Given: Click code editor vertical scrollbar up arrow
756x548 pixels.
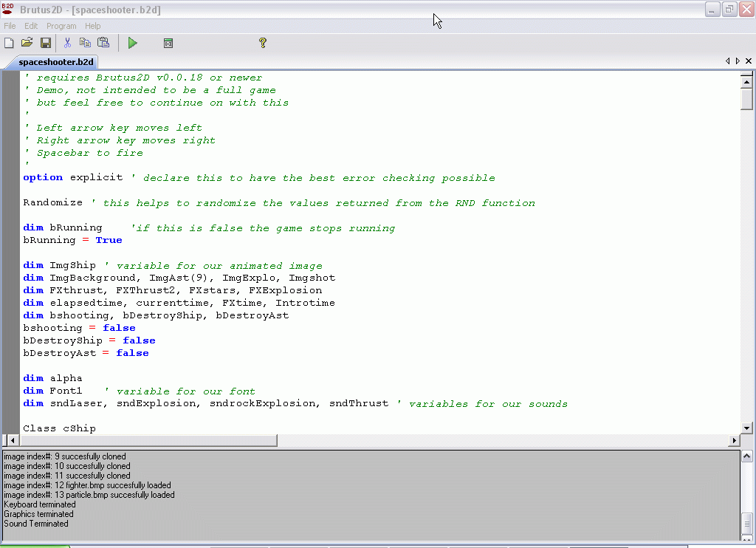Looking at the screenshot, I should 746,82.
